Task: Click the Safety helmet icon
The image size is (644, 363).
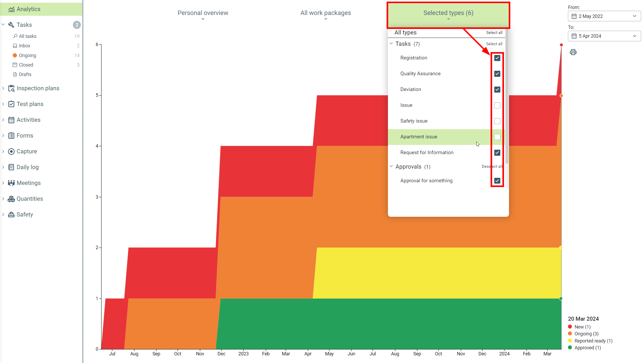Action: (11, 215)
